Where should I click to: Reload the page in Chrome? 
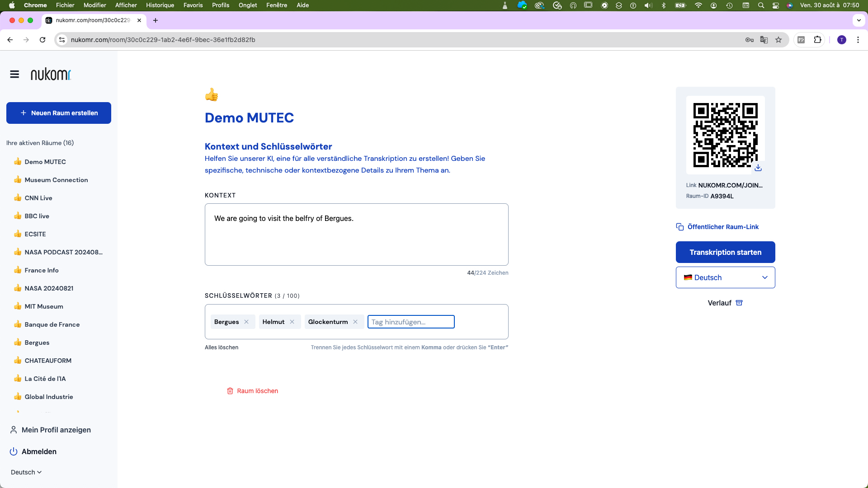42,40
